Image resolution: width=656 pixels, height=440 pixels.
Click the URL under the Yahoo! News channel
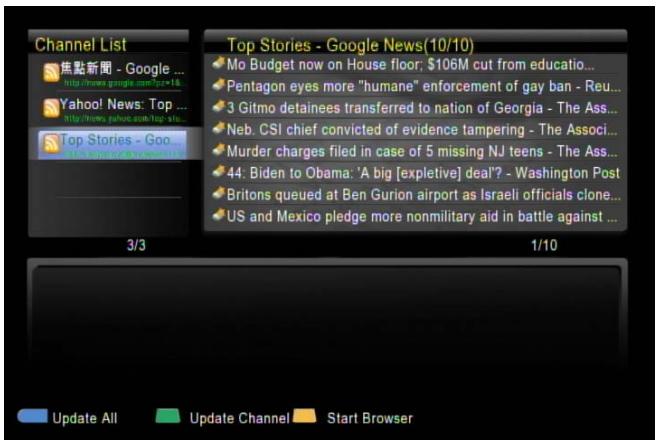click(124, 119)
